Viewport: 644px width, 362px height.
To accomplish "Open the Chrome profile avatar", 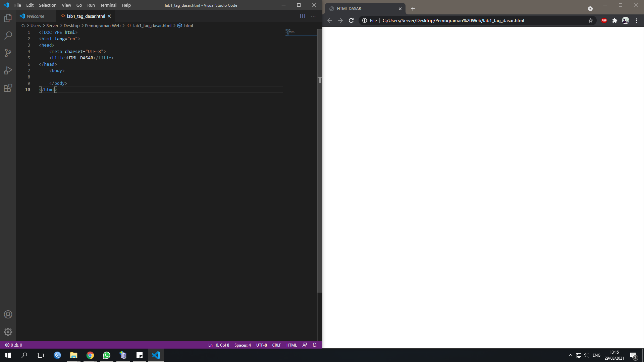I will point(626,20).
